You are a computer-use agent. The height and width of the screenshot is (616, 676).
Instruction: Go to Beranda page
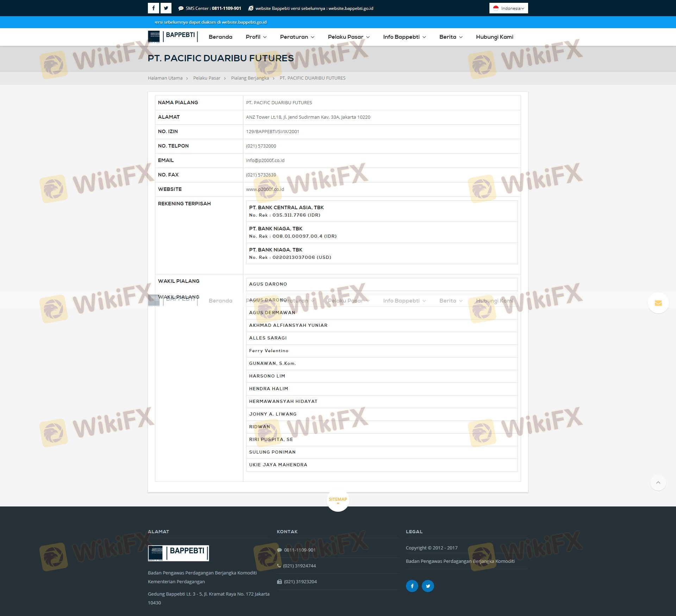(x=220, y=37)
